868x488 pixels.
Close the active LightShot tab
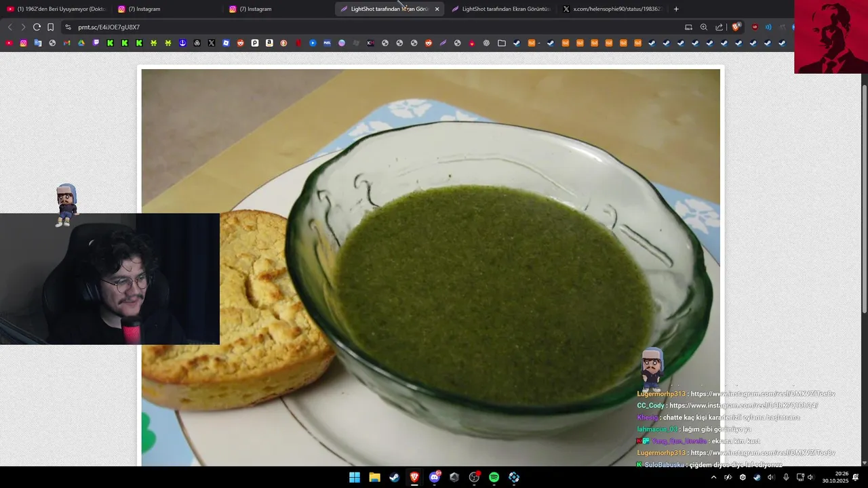click(437, 9)
